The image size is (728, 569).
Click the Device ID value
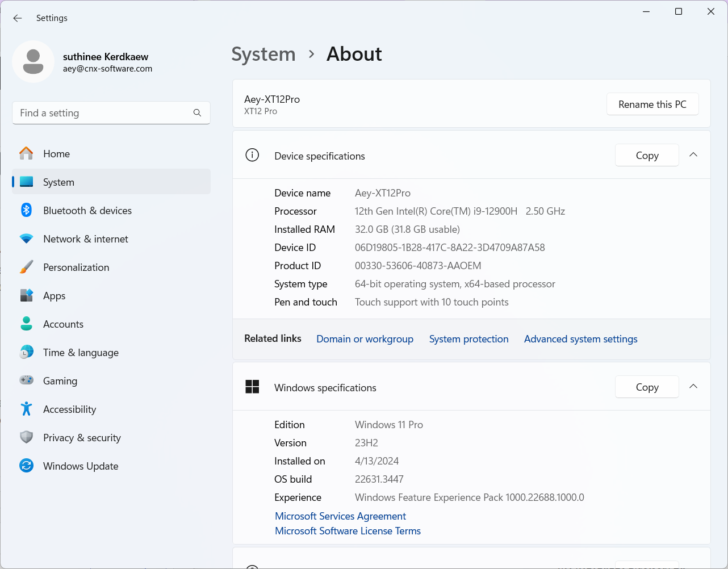pyautogui.click(x=450, y=248)
